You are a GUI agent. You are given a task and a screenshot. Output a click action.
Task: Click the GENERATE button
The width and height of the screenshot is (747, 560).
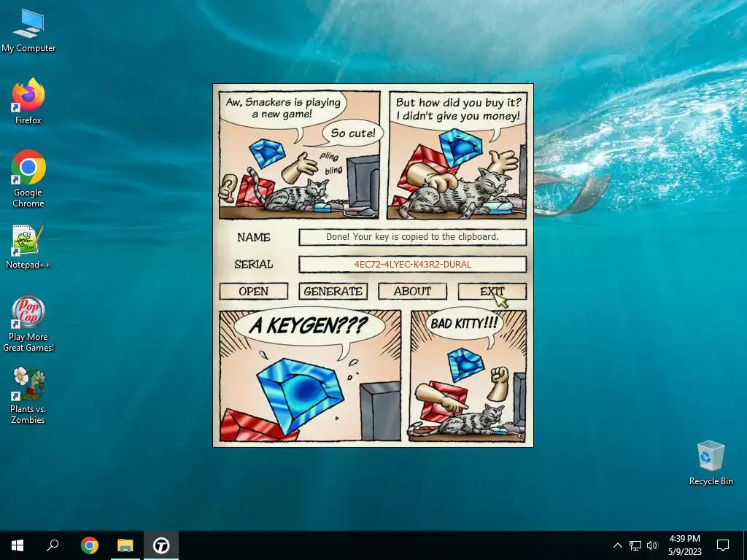(333, 292)
